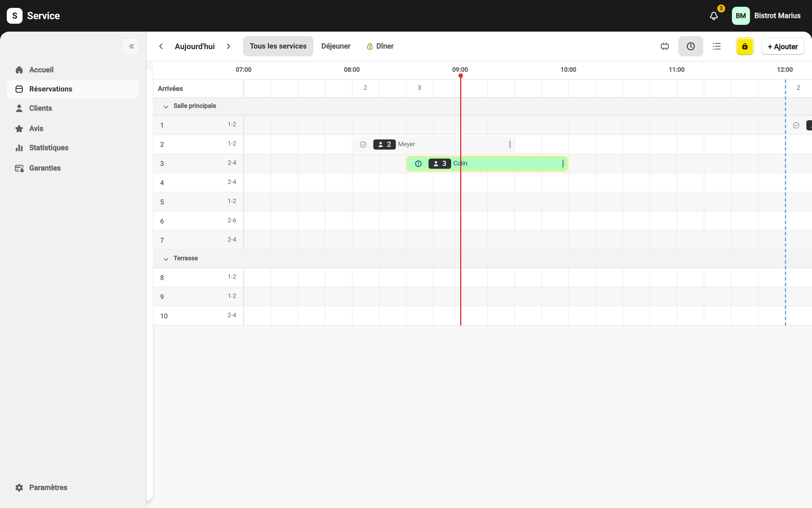The height and width of the screenshot is (508, 812).
Task: Open the notifications bell
Action: [x=714, y=16]
